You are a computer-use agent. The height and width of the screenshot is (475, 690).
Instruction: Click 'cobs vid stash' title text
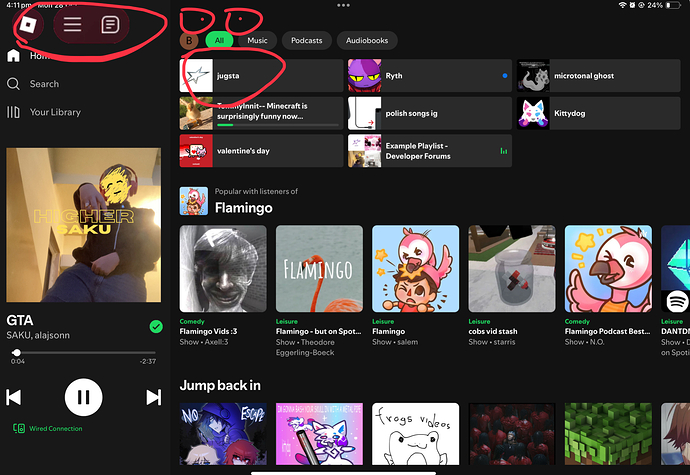tap(493, 331)
